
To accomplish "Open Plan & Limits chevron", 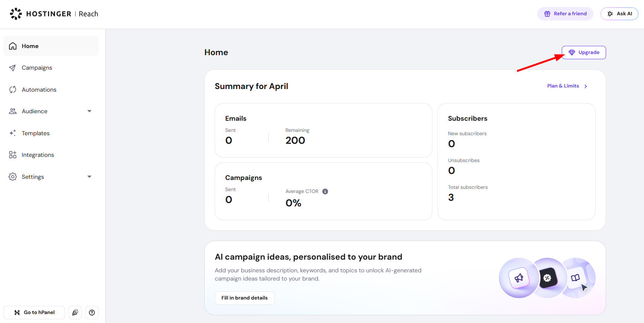I will (586, 86).
